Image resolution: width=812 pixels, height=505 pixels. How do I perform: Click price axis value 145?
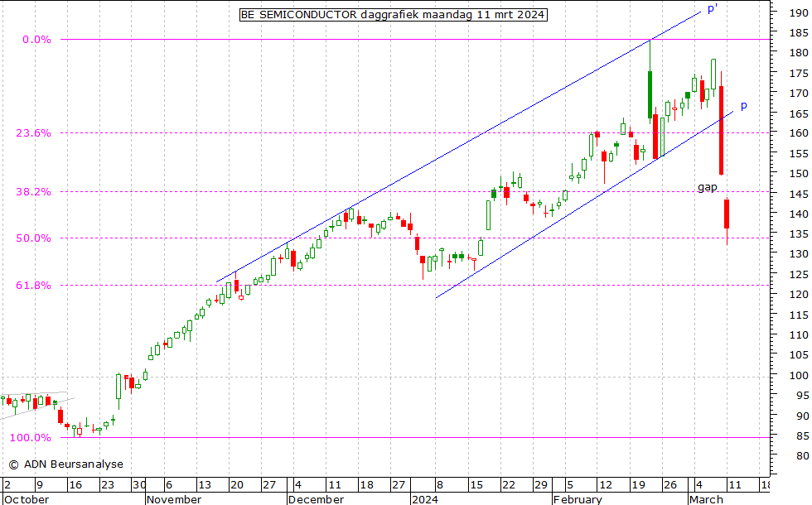[x=799, y=194]
